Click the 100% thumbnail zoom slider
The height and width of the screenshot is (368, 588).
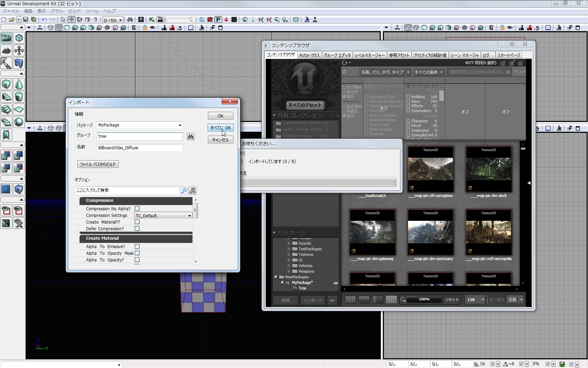pos(424,299)
